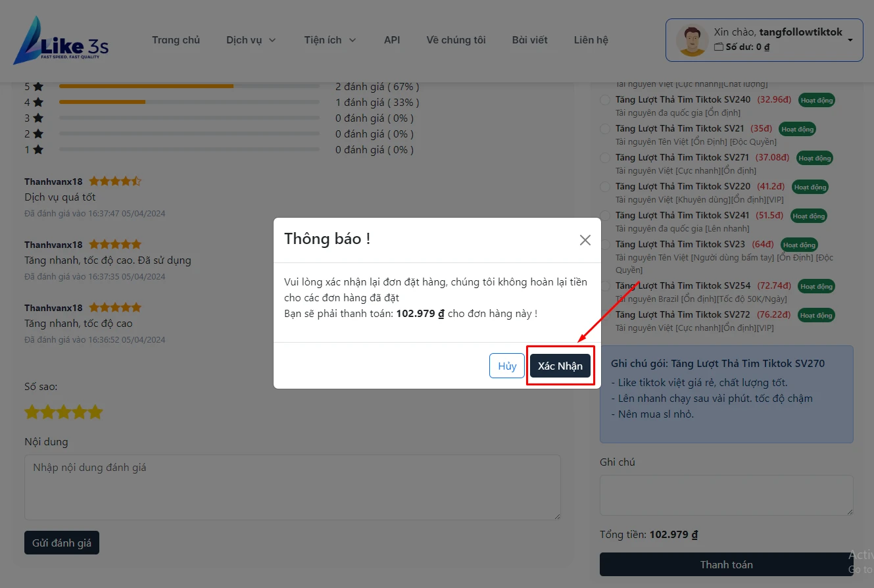The height and width of the screenshot is (588, 874).
Task: Select the Tiktok SV21 package radio
Action: click(x=605, y=130)
